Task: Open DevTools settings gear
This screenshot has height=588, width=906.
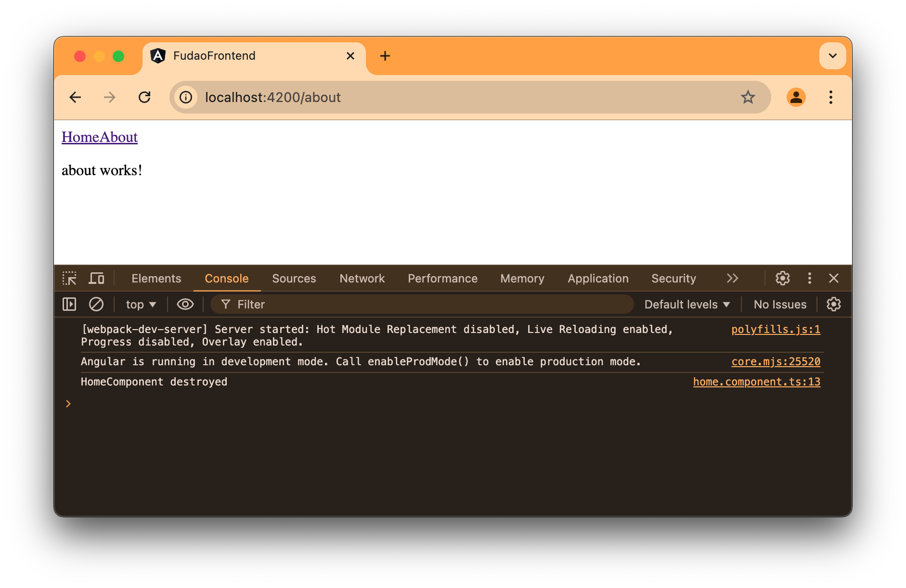Action: coord(782,278)
